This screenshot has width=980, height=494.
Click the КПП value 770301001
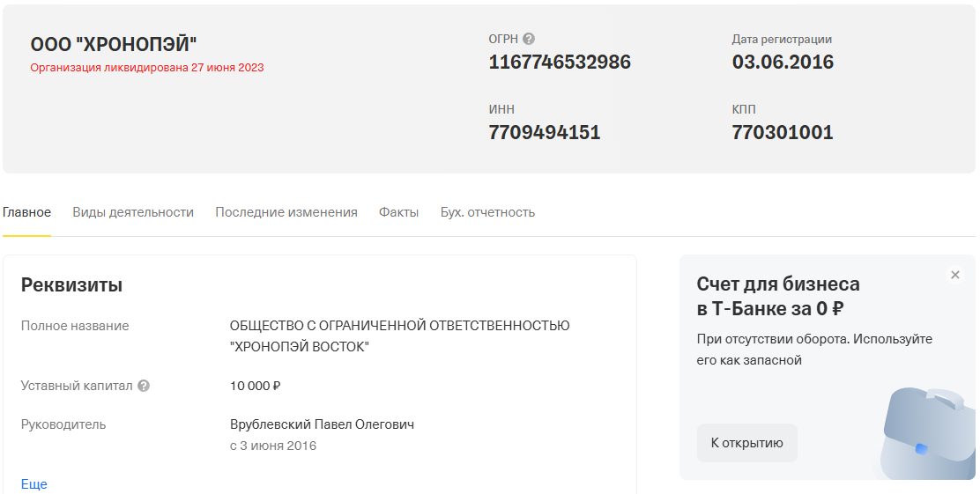pyautogui.click(x=783, y=133)
